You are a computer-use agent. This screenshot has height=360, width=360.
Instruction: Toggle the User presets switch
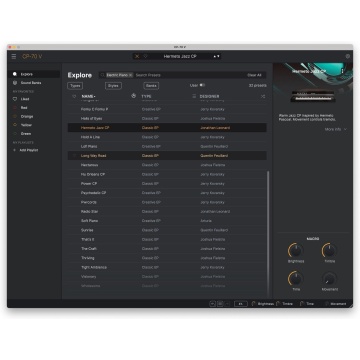coord(202,85)
